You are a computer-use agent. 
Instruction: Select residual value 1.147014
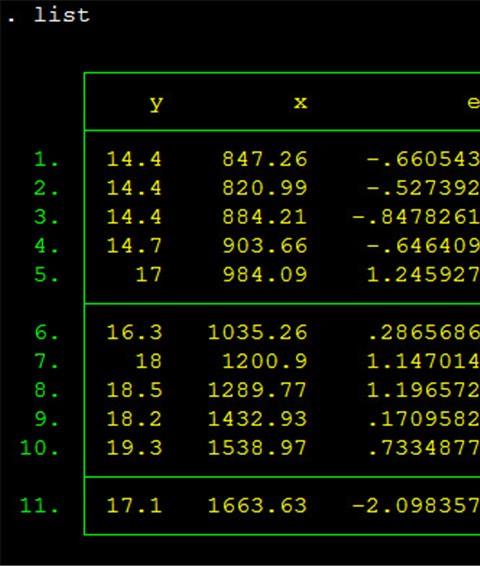click(423, 361)
